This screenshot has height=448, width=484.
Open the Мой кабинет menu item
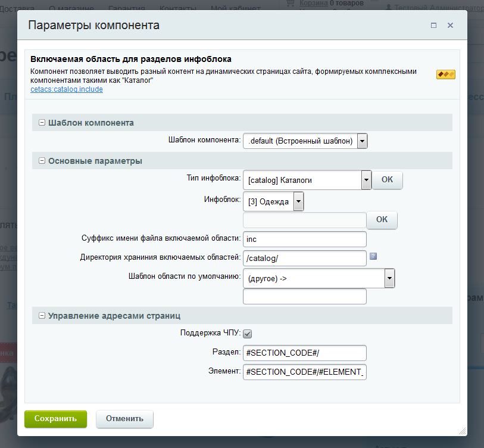[235, 7]
